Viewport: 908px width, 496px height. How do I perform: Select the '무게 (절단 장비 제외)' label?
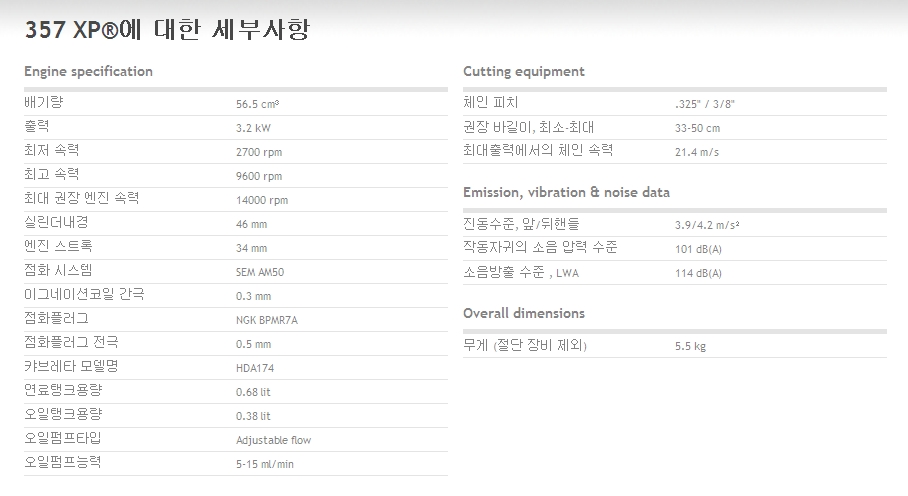pyautogui.click(x=525, y=345)
